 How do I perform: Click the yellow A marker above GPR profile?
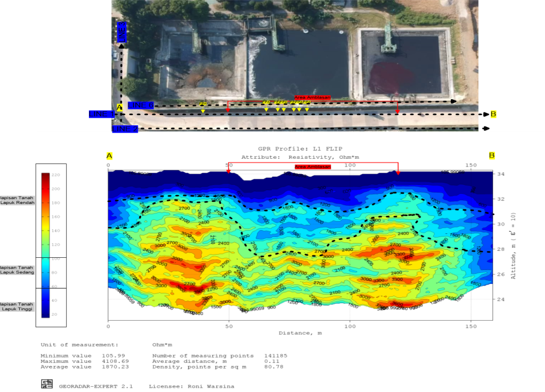click(x=109, y=156)
